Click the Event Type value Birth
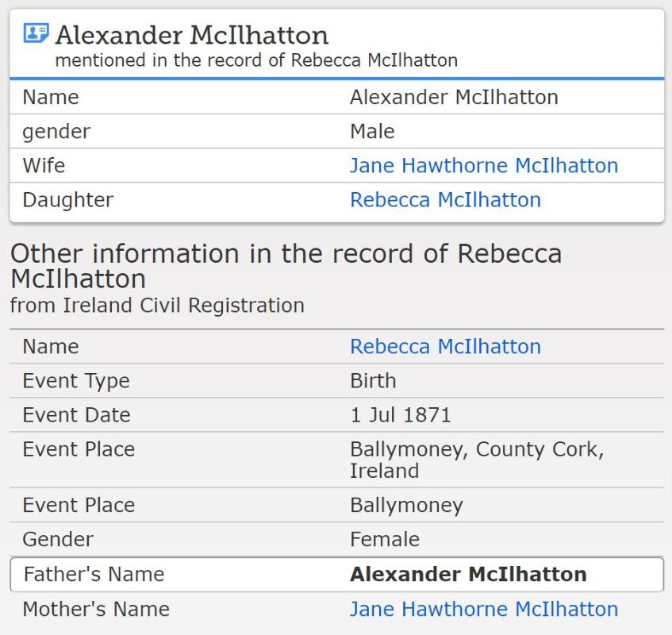The image size is (672, 635). (x=372, y=381)
